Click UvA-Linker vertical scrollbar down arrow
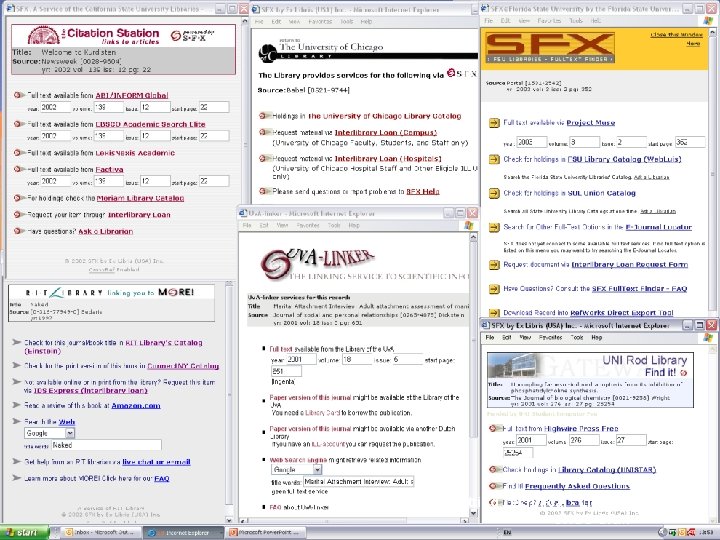Viewport: 720px width, 540px height. (x=473, y=513)
